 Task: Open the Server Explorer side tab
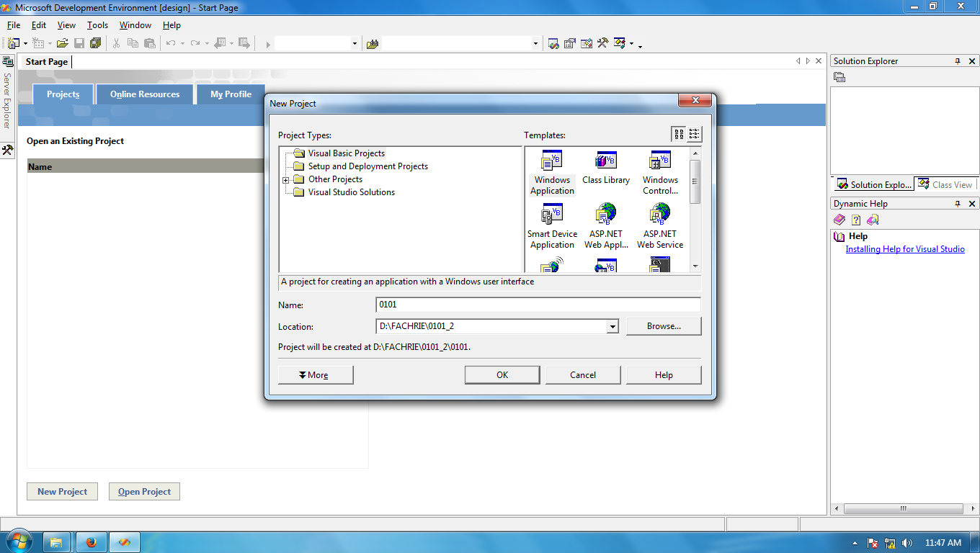8,92
